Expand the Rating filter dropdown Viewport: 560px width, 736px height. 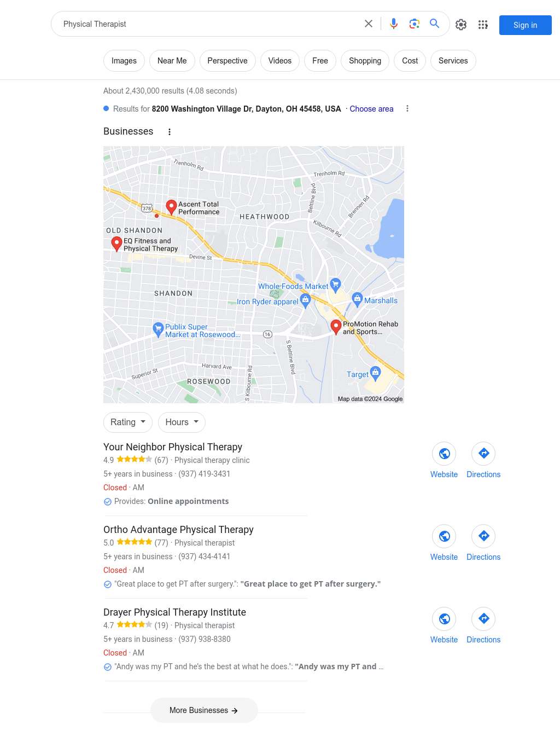(128, 422)
